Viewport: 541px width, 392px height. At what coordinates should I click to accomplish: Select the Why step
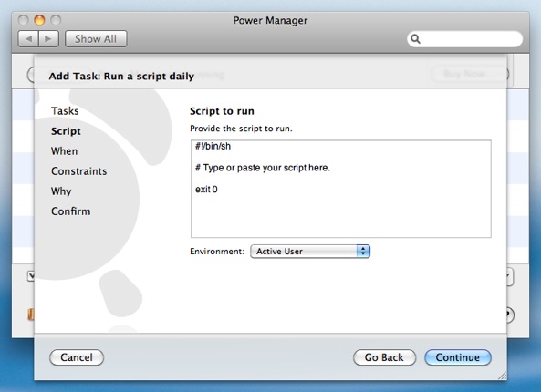pos(61,191)
